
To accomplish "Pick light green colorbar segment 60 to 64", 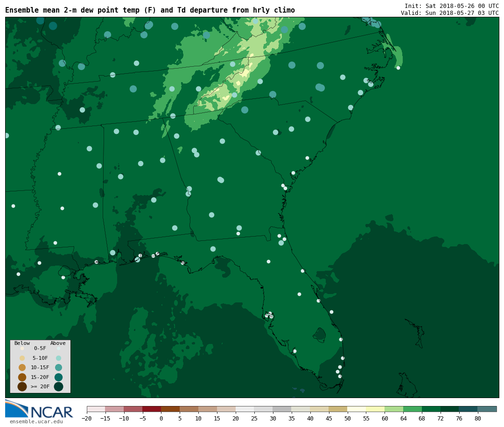I will (x=394, y=409).
